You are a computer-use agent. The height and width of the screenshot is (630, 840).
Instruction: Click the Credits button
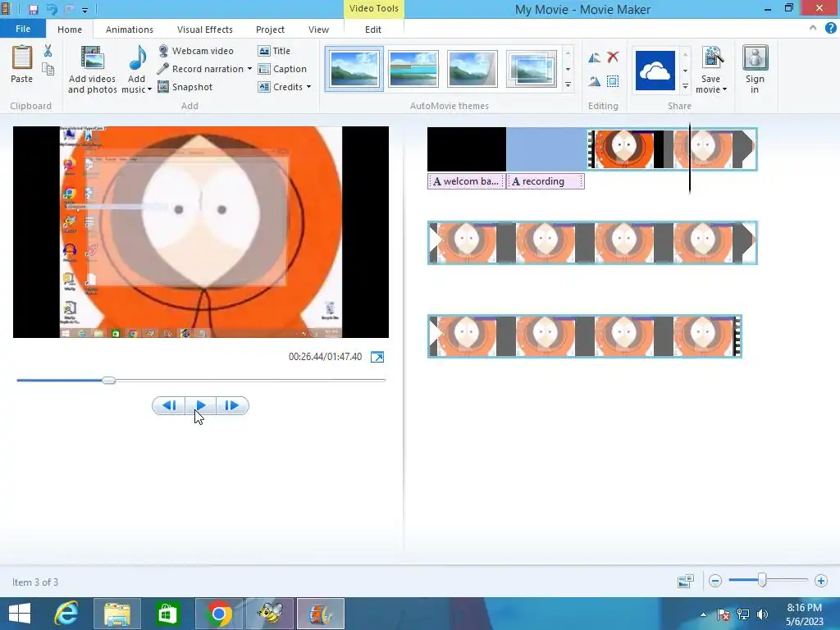pyautogui.click(x=281, y=87)
